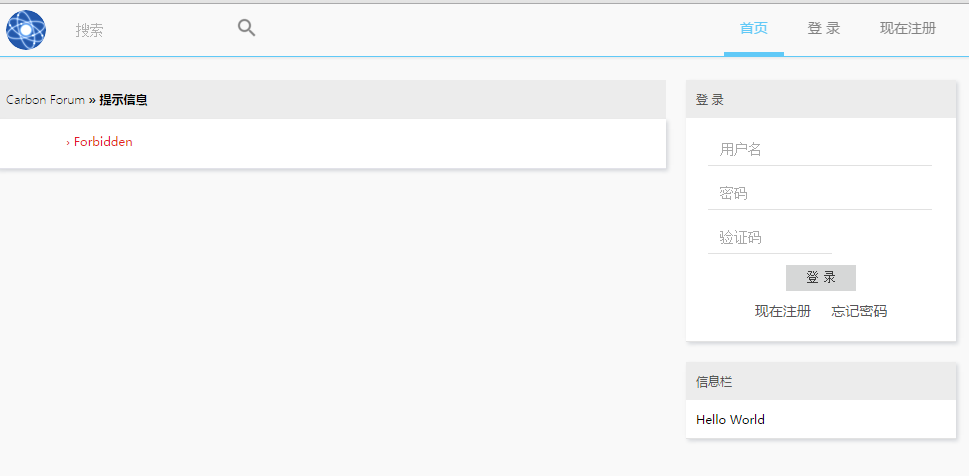Viewport: 969px width, 476px height.
Task: Click the small arrow before Forbidden
Action: 68,143
